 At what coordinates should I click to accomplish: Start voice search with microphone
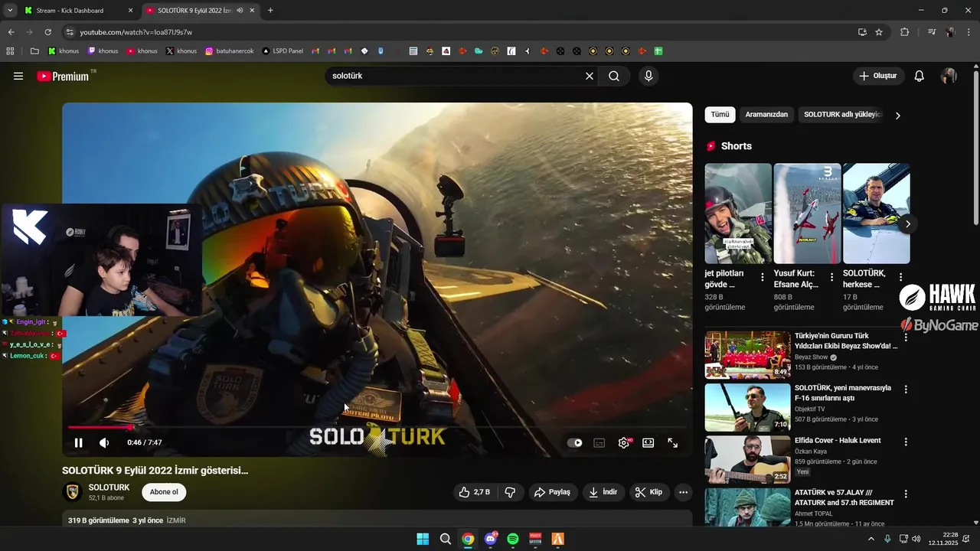(648, 76)
